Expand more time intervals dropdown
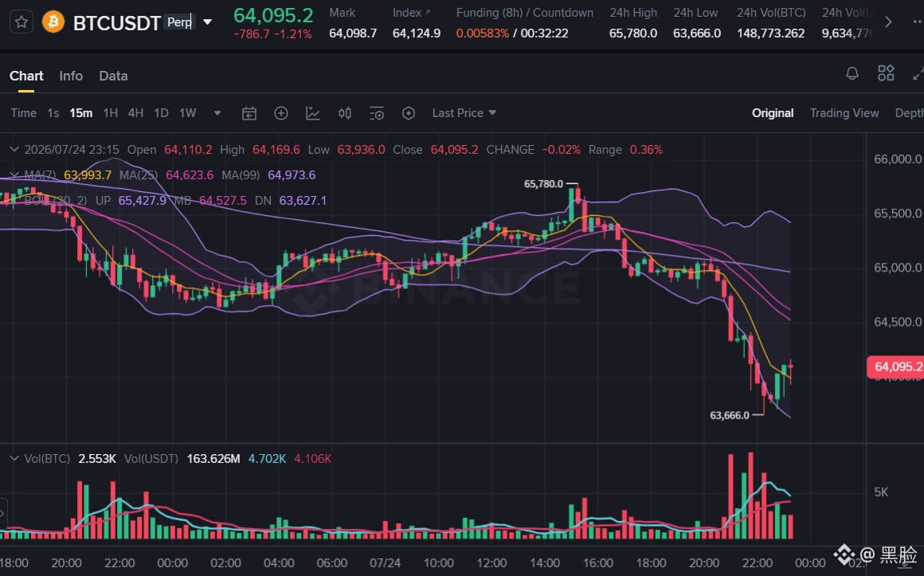This screenshot has height=576, width=924. tap(217, 113)
